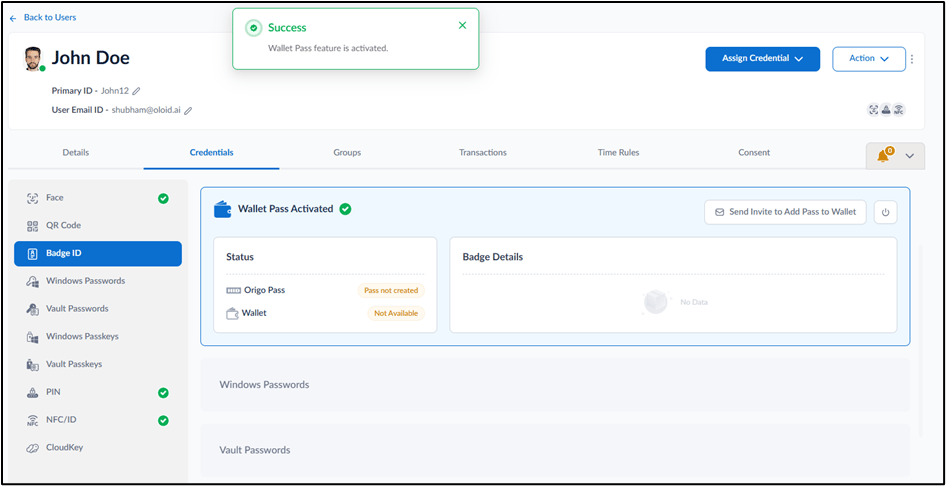
Task: Select Vault Passkeys in sidebar
Action: click(98, 364)
